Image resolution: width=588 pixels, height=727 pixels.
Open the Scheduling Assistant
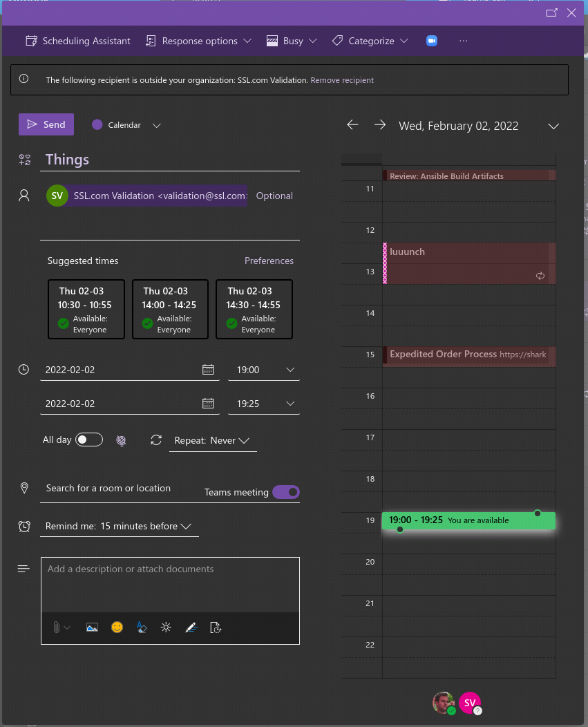[77, 41]
